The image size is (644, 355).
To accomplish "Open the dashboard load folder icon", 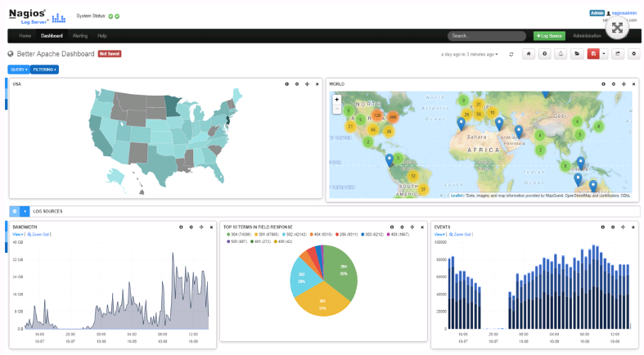I will [577, 54].
